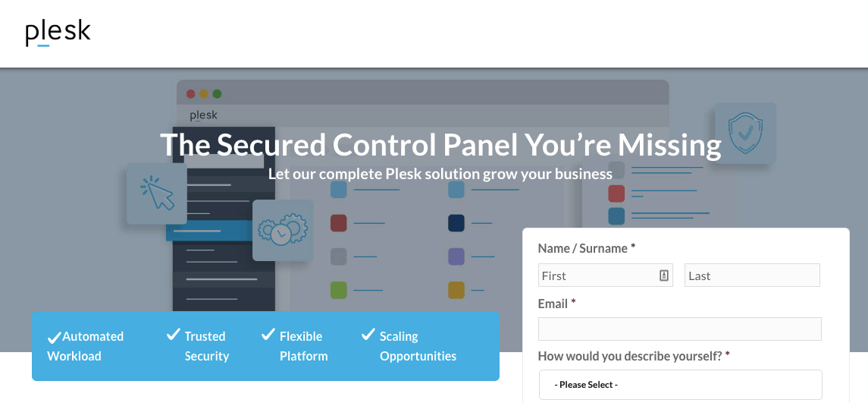Click the contact card icon in First field
This screenshot has height=403, width=868.
point(664,275)
